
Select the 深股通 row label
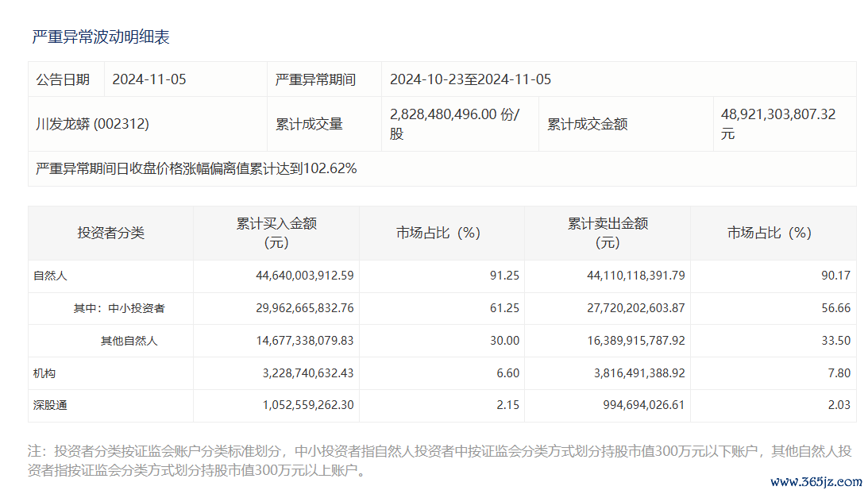click(50, 405)
